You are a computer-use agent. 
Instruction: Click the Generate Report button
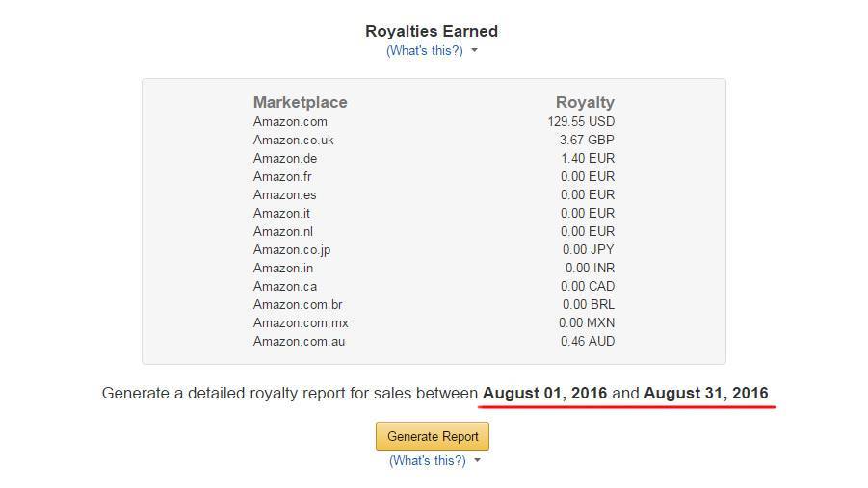point(433,436)
